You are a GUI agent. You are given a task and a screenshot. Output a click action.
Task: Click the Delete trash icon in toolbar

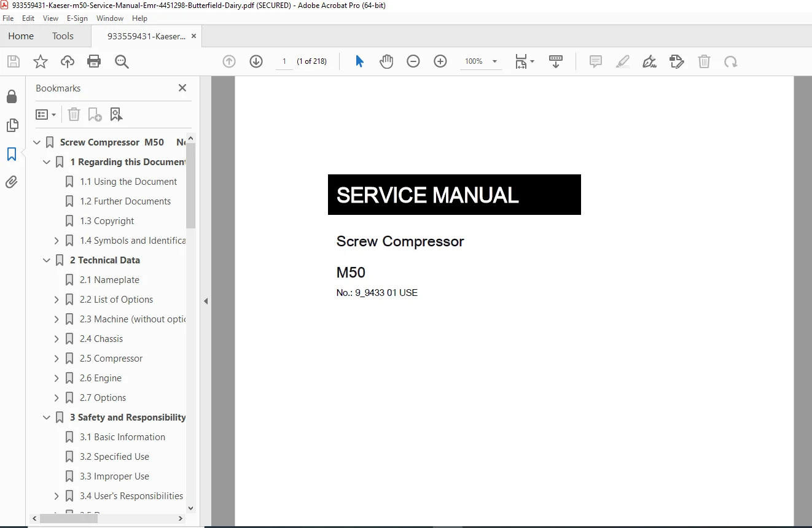tap(704, 61)
